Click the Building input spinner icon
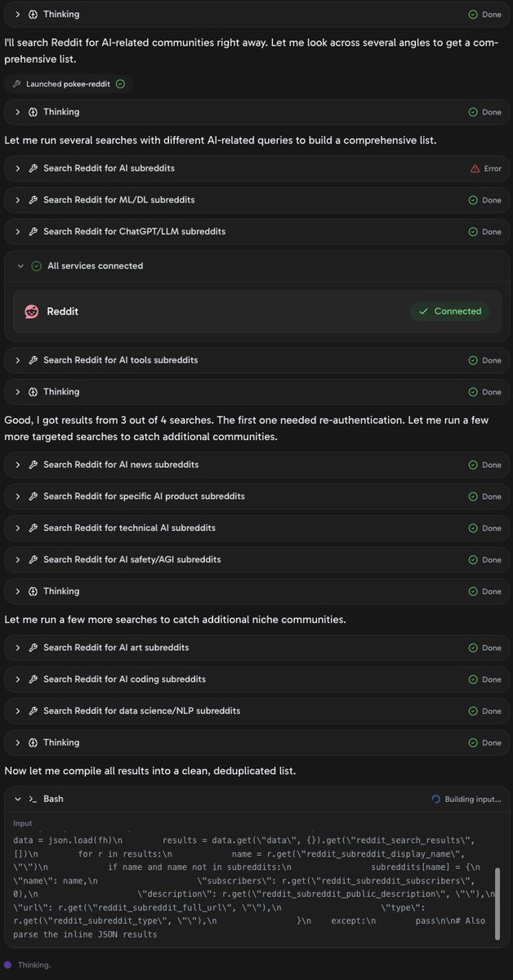This screenshot has width=513, height=980. point(436,799)
